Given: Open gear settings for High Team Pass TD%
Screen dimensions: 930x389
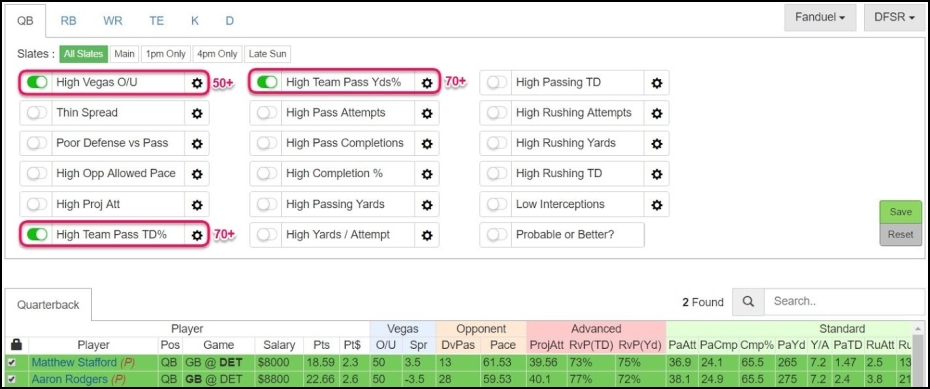Looking at the screenshot, I should click(x=197, y=235).
